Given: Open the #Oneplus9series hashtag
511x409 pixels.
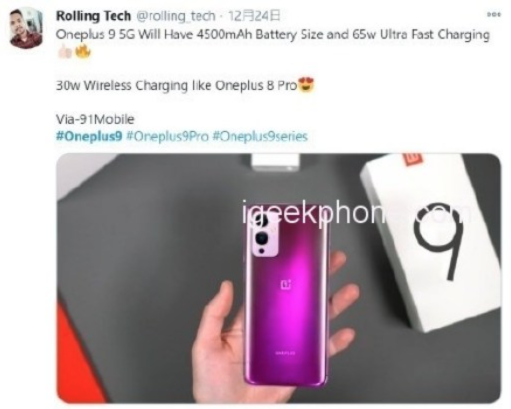Looking at the screenshot, I should [260, 136].
